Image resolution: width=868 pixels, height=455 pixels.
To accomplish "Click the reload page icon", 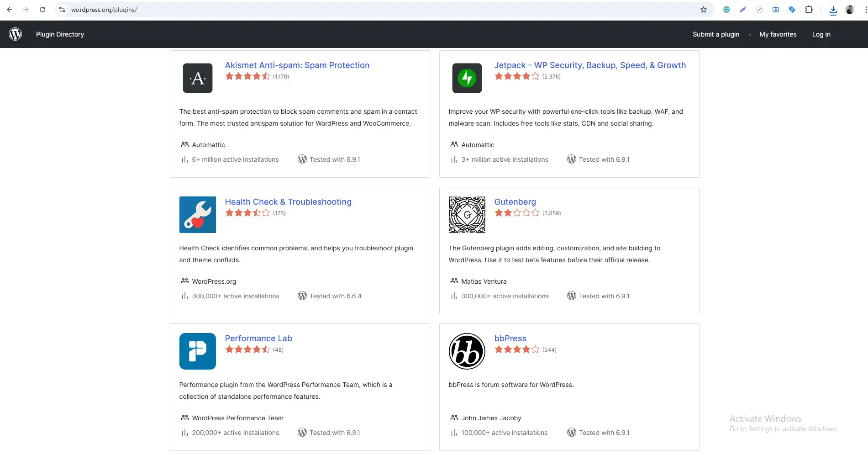I will (42, 9).
